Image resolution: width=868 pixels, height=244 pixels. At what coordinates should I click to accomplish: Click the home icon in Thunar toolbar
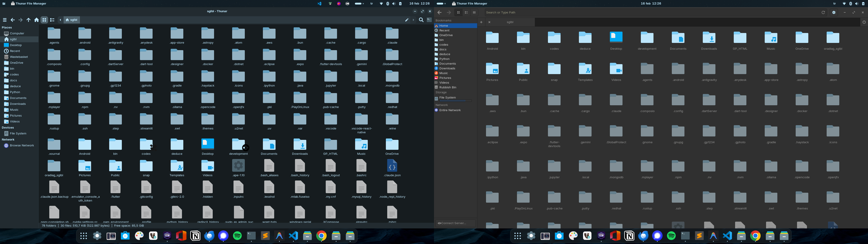click(x=36, y=20)
